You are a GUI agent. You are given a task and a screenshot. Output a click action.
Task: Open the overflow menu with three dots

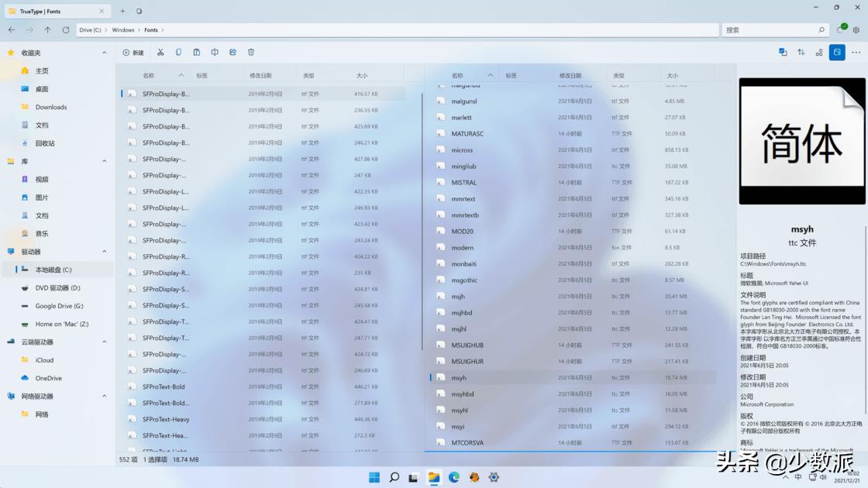pos(855,52)
